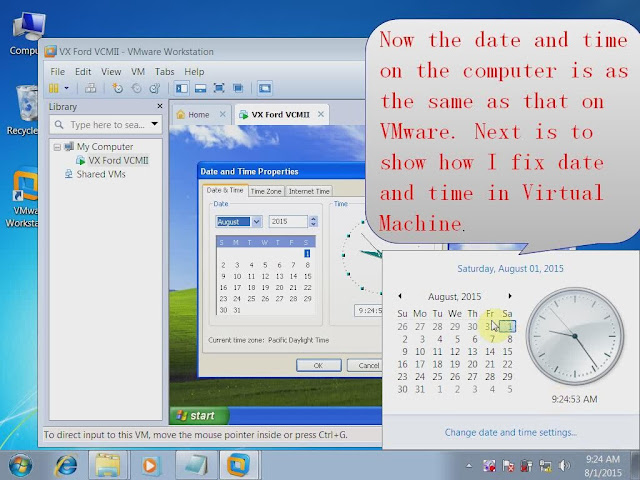The image size is (640, 480).
Task: Select day 15 in the XP calendar
Action: (308, 276)
